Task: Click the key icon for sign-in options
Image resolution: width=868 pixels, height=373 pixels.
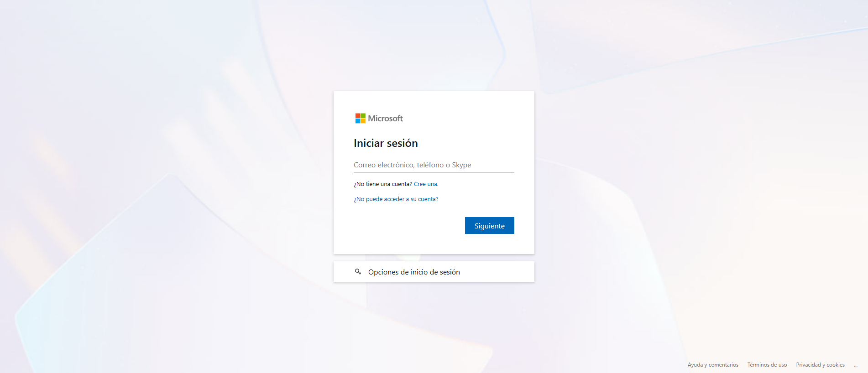Action: point(358,272)
